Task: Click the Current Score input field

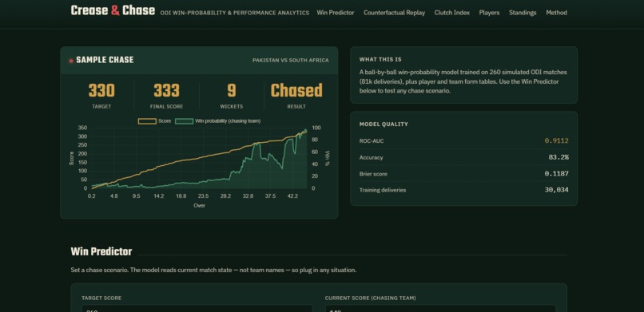Action: 440,308
